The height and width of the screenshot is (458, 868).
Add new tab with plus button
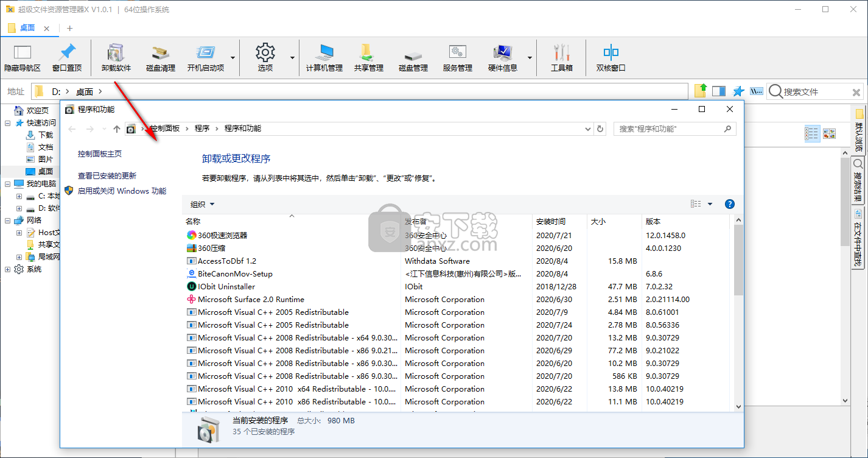[70, 28]
